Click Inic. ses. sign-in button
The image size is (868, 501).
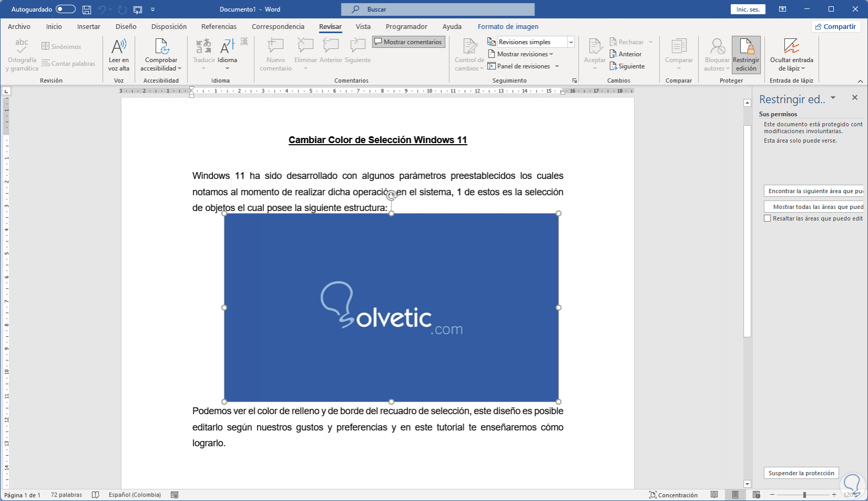(x=748, y=9)
